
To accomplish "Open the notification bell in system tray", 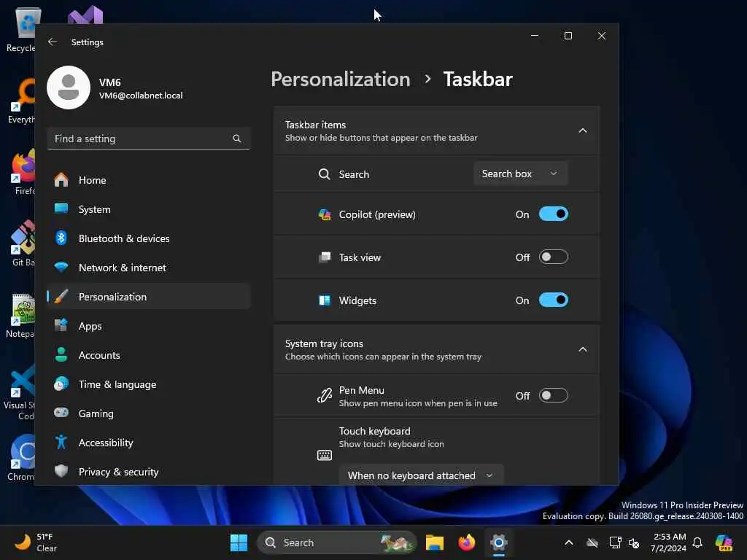I will click(697, 542).
